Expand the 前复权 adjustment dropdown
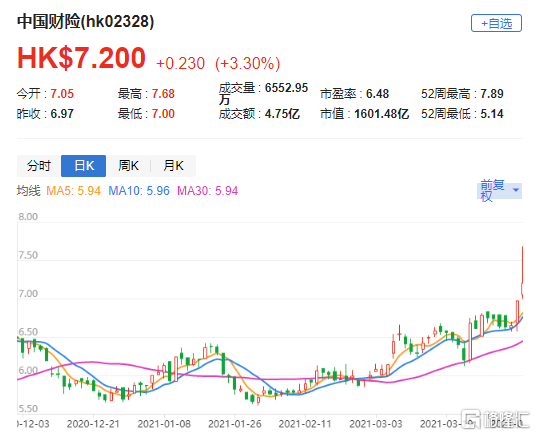Image resolution: width=536 pixels, height=436 pixels. (x=499, y=190)
